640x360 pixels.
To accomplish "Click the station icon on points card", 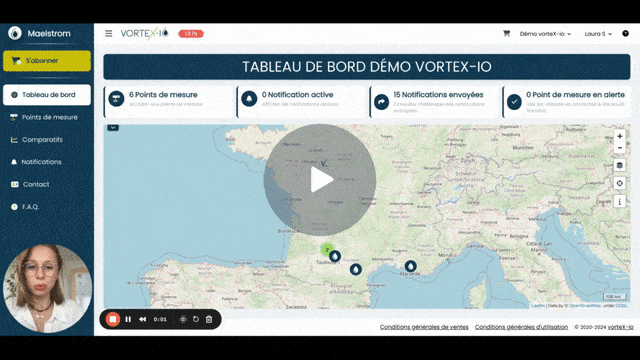I will (x=116, y=99).
